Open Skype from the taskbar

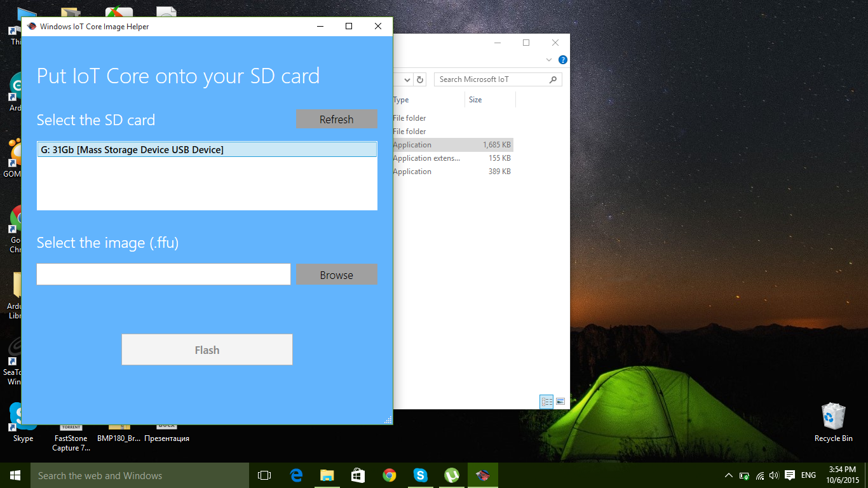(421, 475)
